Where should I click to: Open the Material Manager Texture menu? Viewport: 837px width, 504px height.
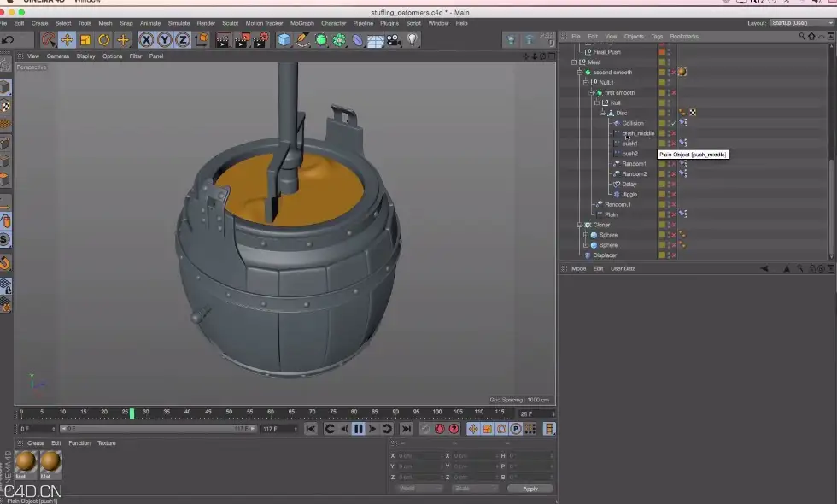[x=106, y=443]
